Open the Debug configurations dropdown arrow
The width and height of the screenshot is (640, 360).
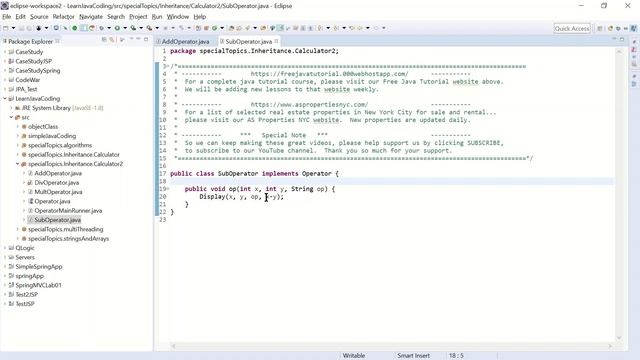[x=109, y=28]
